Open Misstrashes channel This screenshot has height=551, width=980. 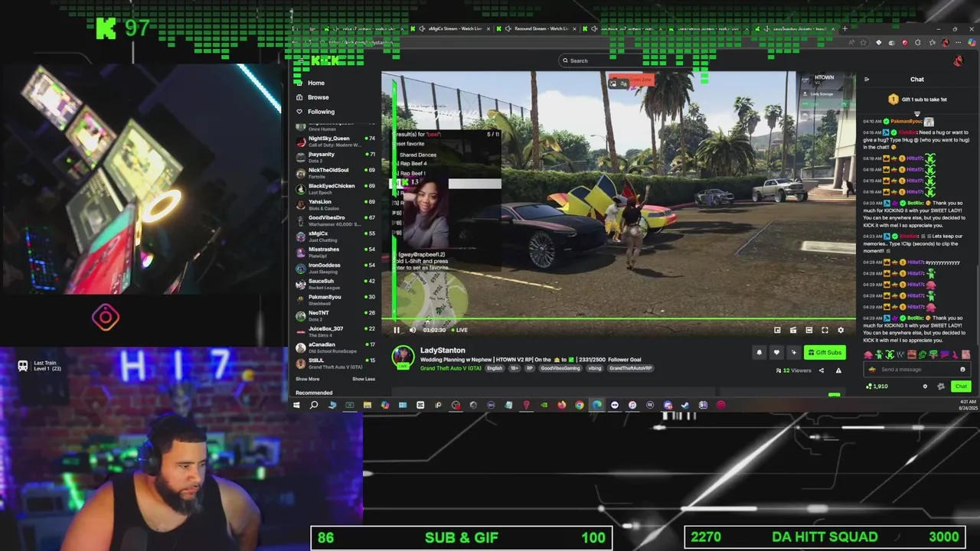coord(335,252)
